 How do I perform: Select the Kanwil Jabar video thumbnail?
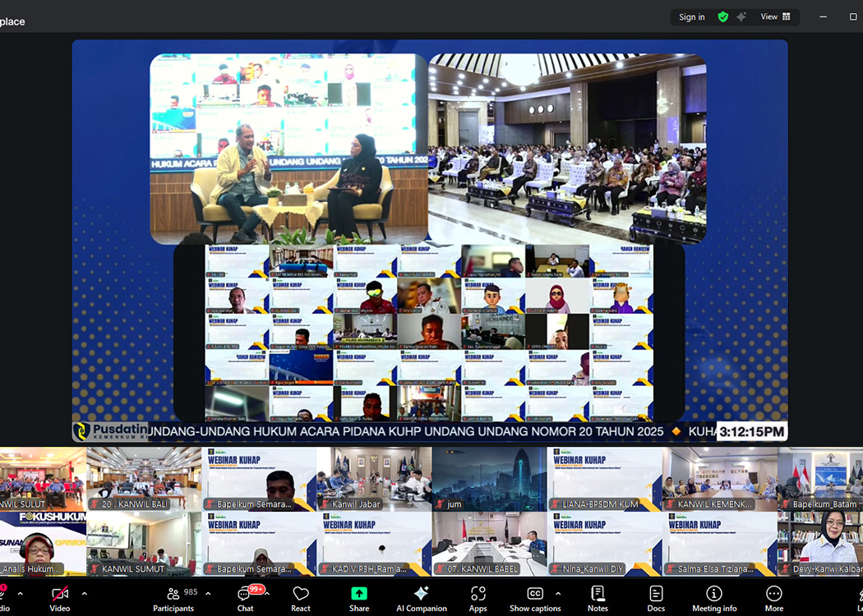(374, 479)
